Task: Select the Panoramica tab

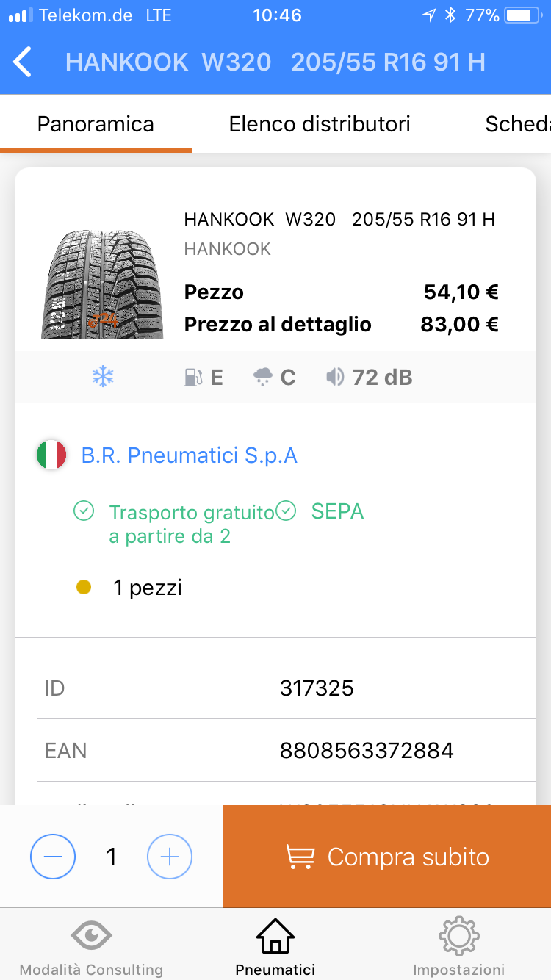Action: [96, 124]
